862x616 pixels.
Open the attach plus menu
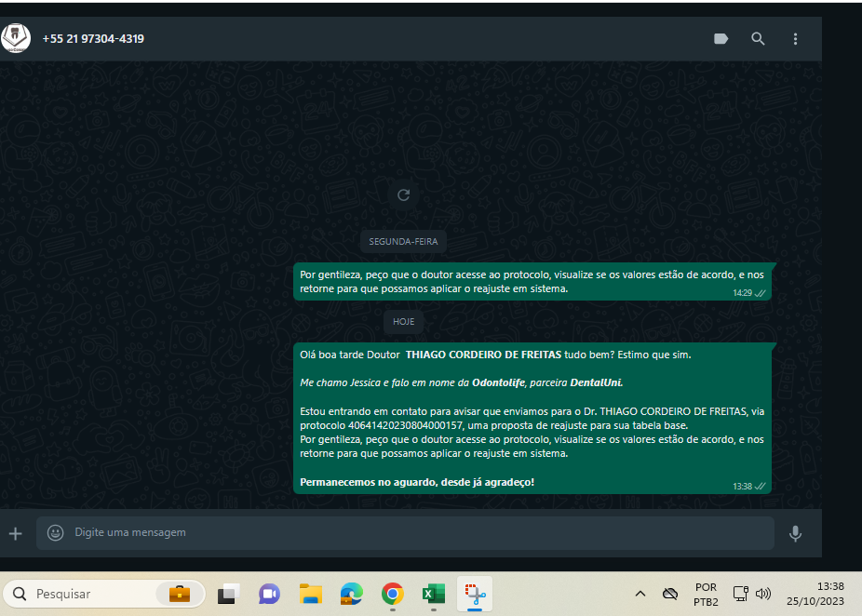(x=16, y=533)
